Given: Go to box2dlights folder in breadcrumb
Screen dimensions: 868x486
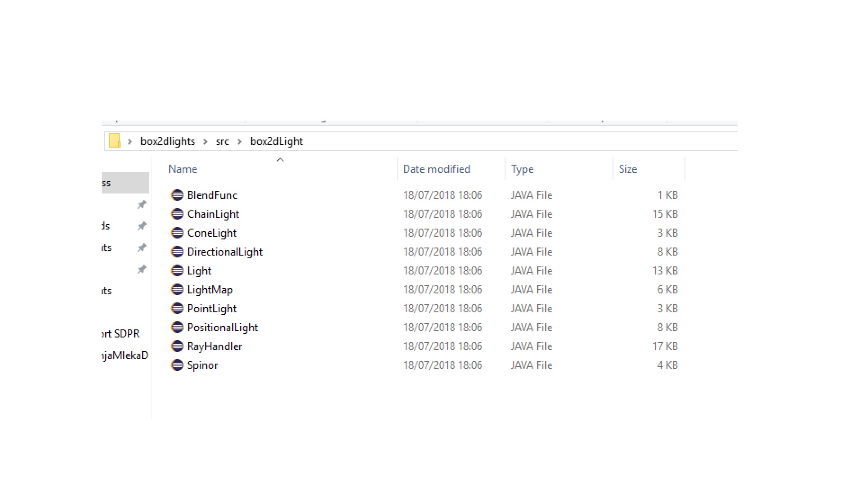Looking at the screenshot, I should (167, 141).
